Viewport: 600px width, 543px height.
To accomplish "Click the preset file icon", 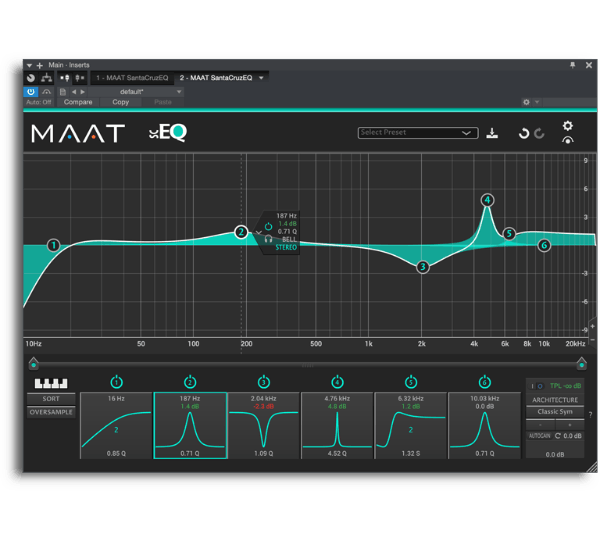I will 63,92.
